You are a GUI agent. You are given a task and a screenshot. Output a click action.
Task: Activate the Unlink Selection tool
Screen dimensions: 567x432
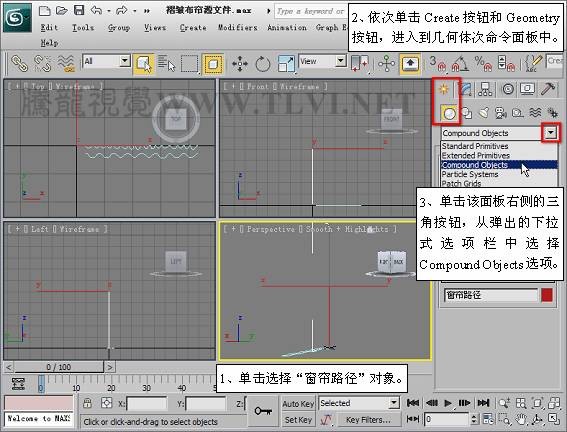[x=42, y=63]
